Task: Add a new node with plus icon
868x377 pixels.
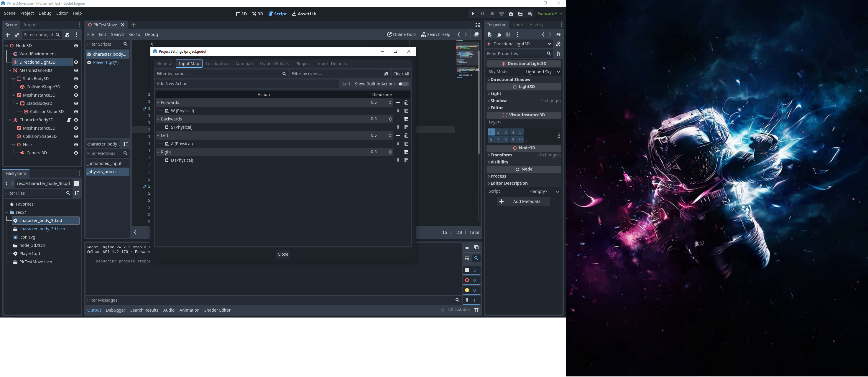Action: 8,35
